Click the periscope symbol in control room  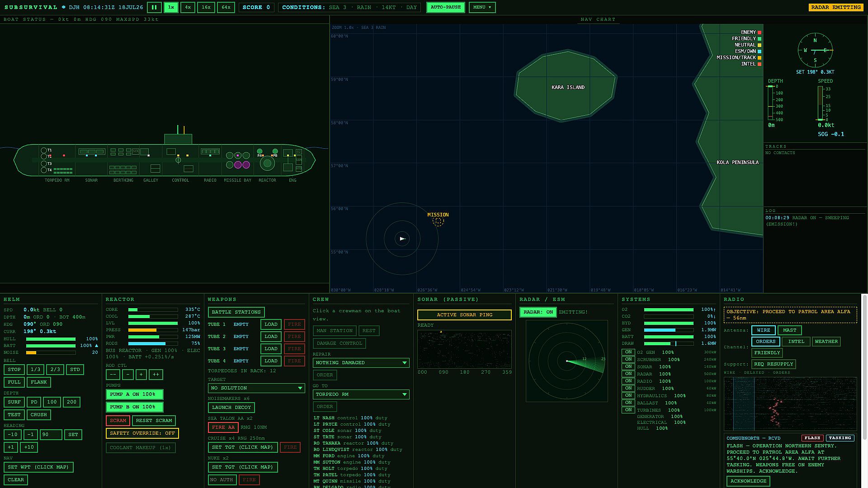coord(178,160)
